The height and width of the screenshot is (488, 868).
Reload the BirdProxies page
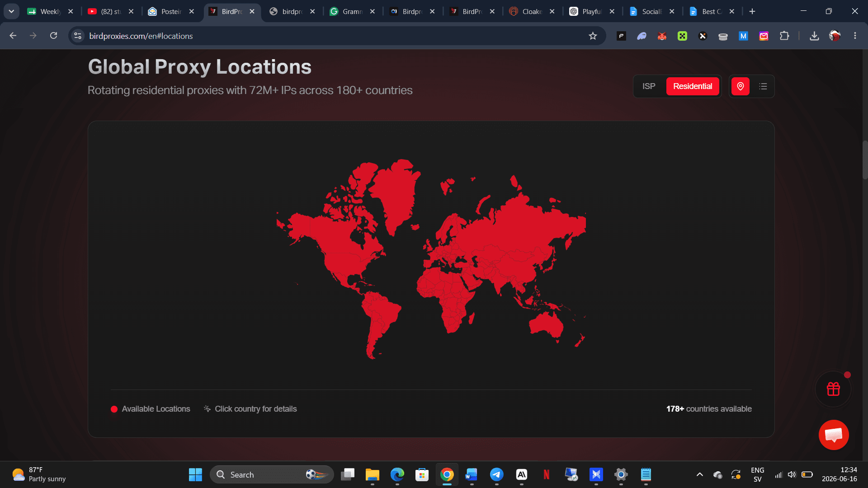53,36
